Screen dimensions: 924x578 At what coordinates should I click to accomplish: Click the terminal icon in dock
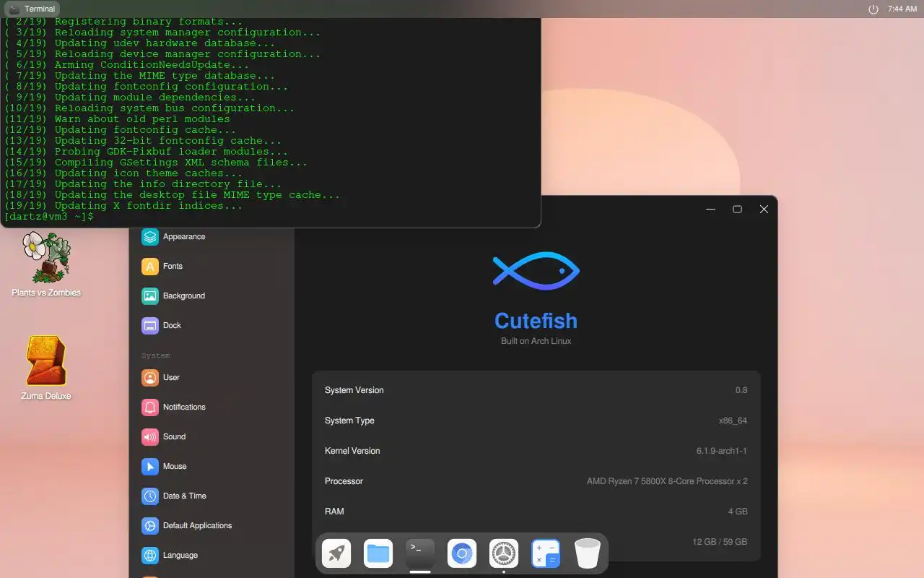click(x=420, y=553)
